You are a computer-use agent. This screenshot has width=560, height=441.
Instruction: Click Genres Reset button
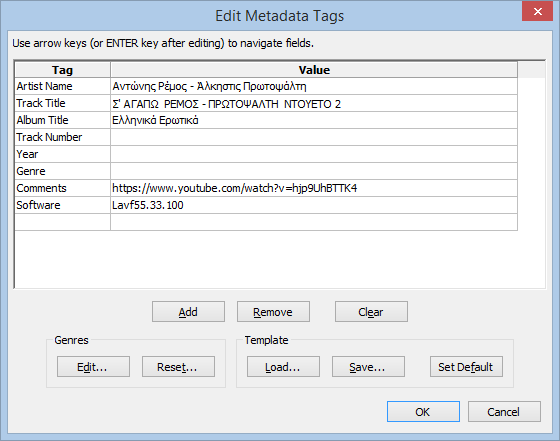tap(178, 366)
